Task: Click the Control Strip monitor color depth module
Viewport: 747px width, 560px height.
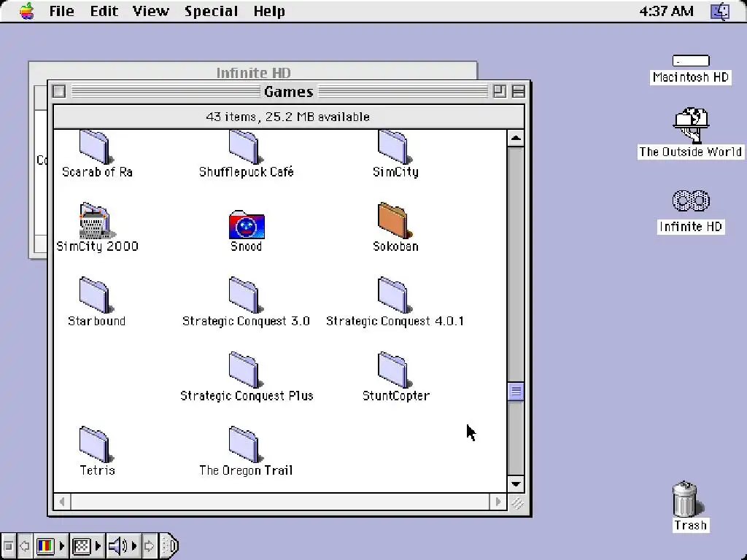Action: pos(50,545)
